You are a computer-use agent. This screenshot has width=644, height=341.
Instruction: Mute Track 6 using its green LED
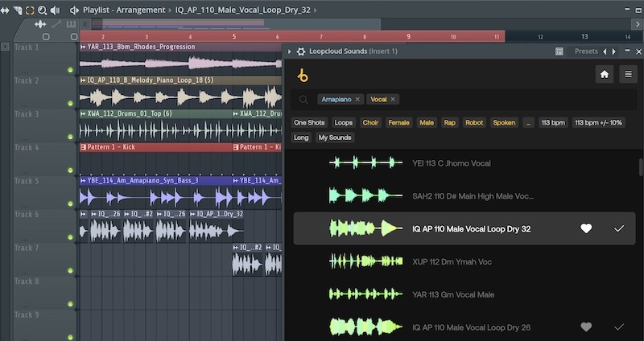pos(70,237)
